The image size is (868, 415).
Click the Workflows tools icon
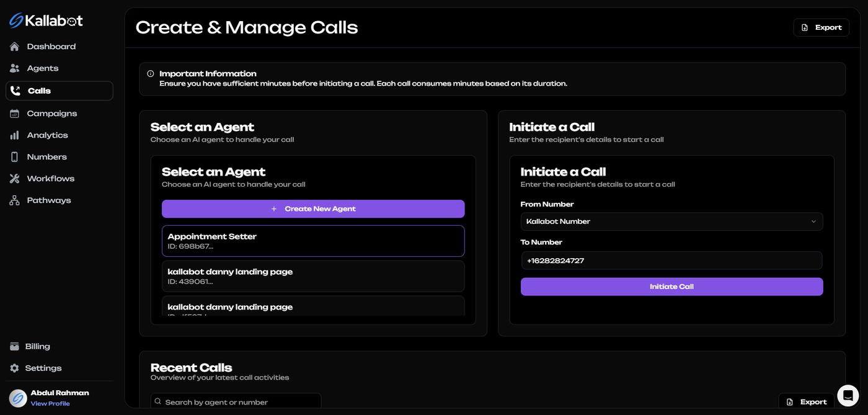click(x=14, y=179)
